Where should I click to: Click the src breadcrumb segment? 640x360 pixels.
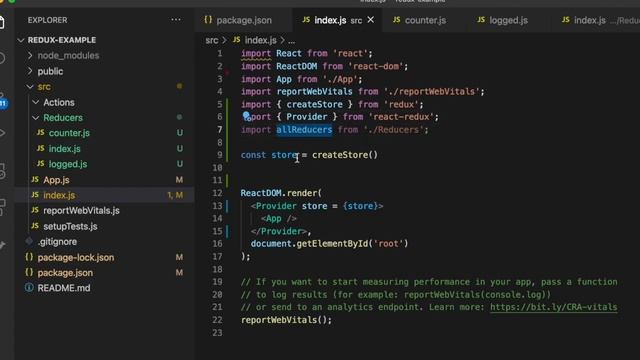tap(211, 40)
